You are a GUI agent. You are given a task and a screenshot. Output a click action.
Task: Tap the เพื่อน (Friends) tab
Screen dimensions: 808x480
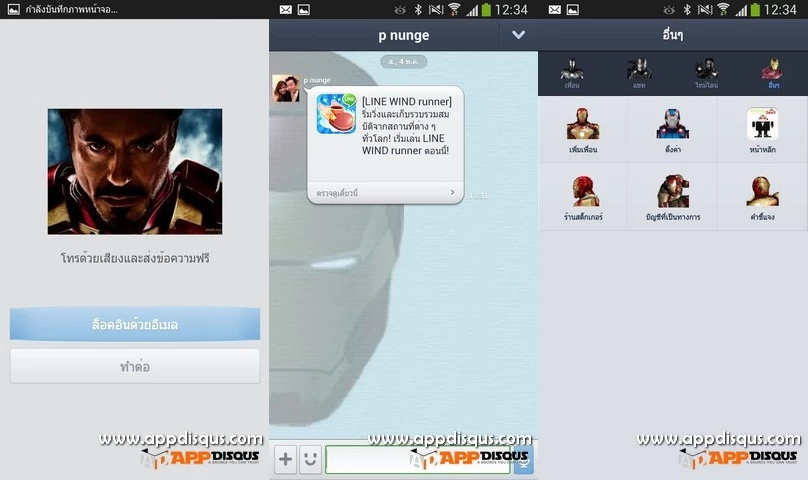[x=571, y=74]
